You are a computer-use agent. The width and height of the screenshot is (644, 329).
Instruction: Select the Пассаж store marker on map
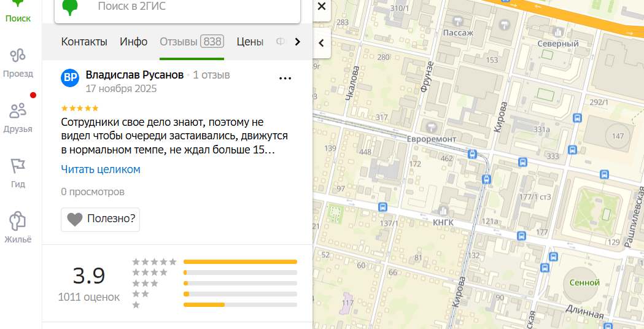click(x=458, y=20)
